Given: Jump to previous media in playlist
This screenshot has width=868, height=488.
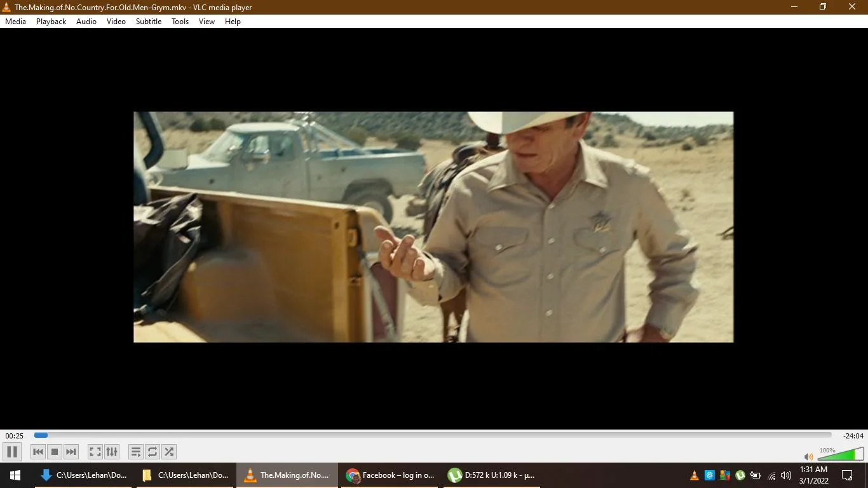Looking at the screenshot, I should [x=38, y=452].
